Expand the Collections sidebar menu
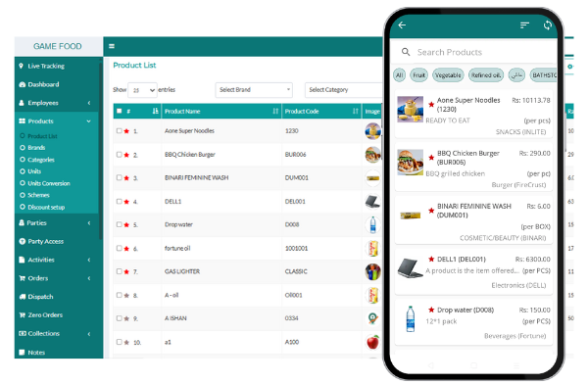This screenshot has width=588, height=384. pos(55,334)
